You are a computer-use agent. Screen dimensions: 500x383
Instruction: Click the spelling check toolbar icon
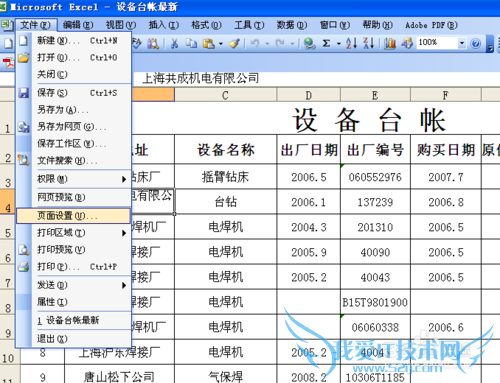point(137,43)
